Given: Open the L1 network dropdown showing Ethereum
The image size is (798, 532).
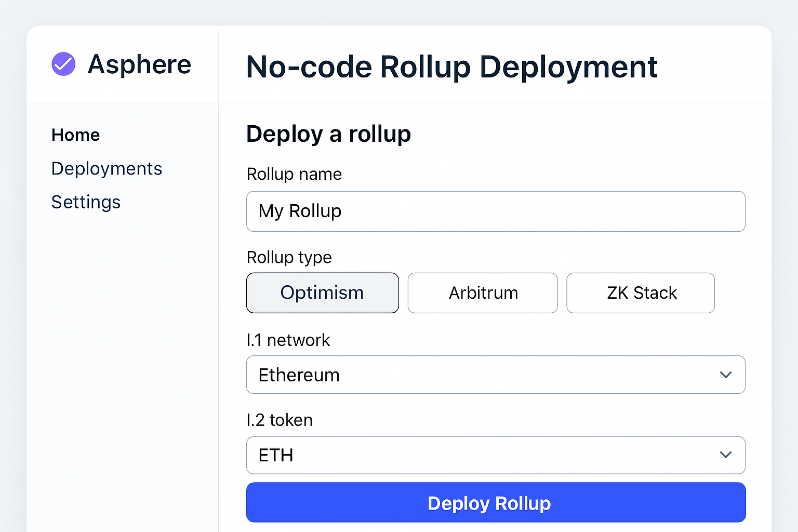Looking at the screenshot, I should point(496,375).
